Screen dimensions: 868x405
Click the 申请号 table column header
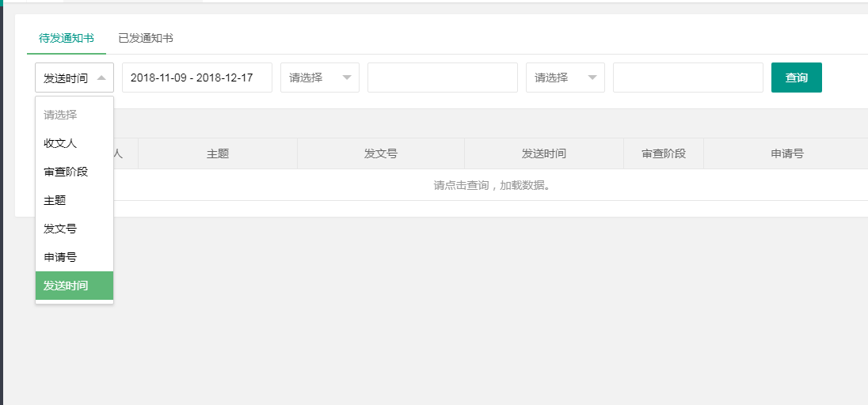786,153
